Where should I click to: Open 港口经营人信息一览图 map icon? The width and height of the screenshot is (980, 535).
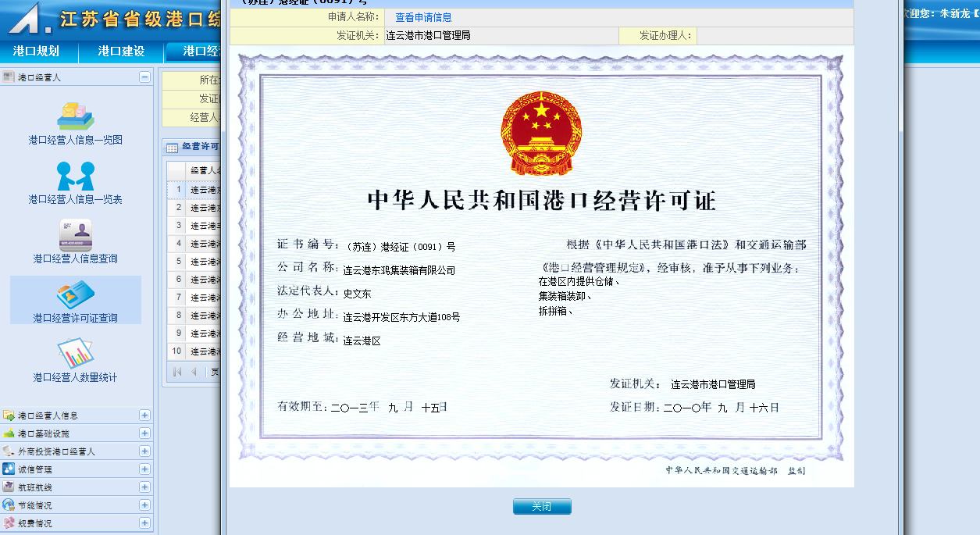[75, 116]
